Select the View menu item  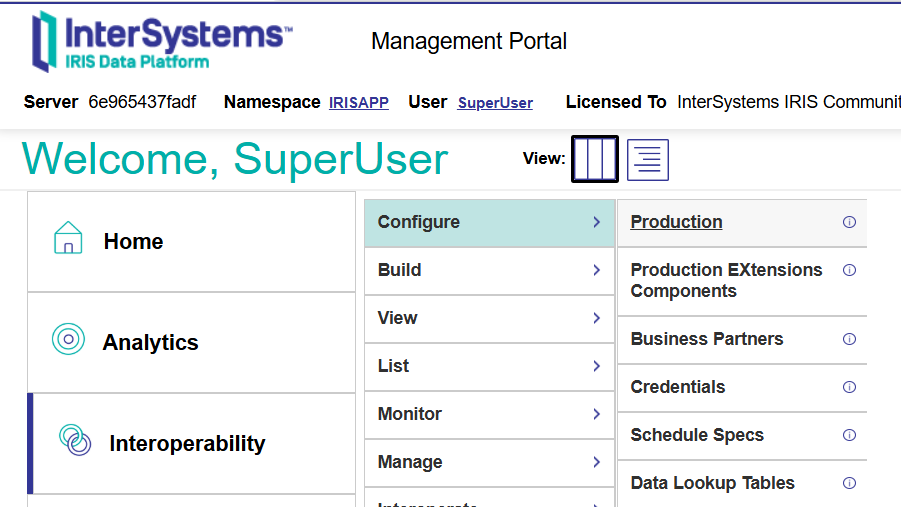(490, 319)
